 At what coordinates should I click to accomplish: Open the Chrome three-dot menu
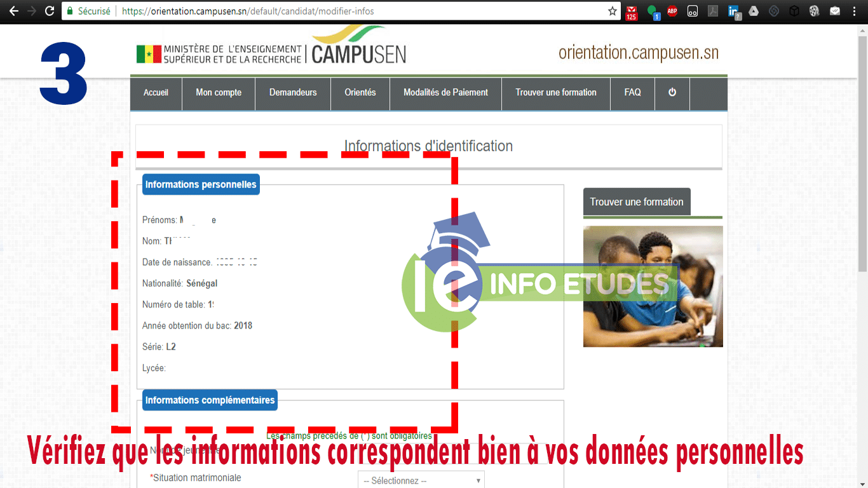click(x=855, y=11)
